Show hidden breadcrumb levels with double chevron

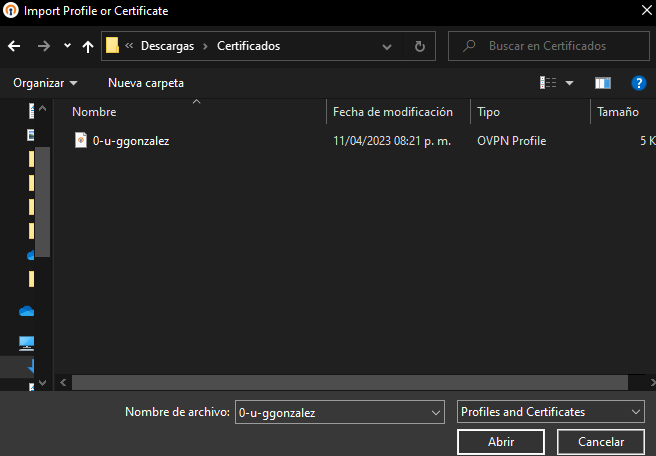tap(129, 46)
